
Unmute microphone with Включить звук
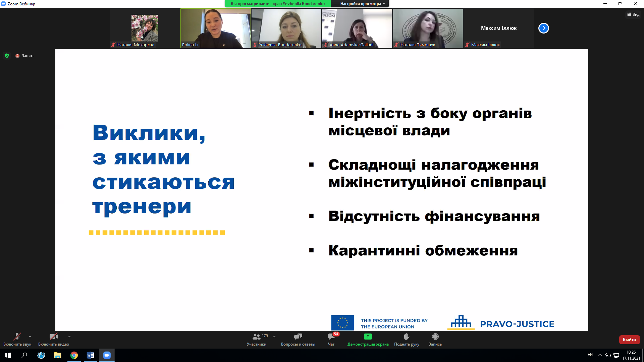(17, 337)
